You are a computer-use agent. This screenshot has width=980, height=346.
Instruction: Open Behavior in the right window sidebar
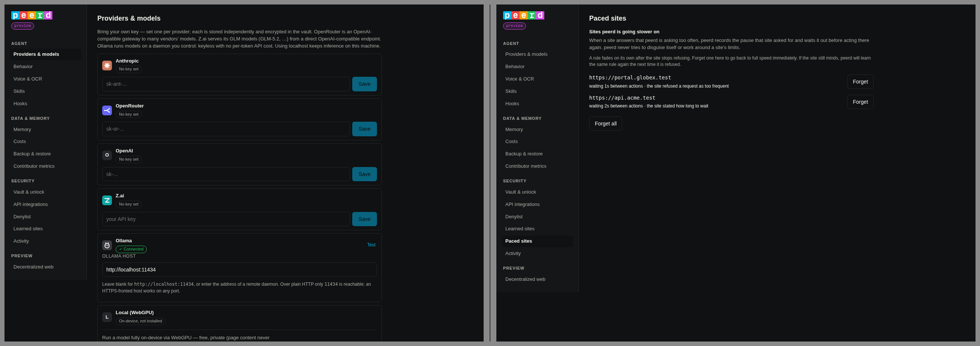click(x=537, y=66)
